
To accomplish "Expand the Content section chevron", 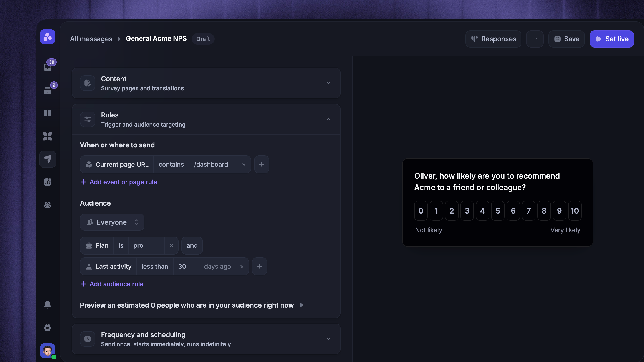I will click(328, 83).
